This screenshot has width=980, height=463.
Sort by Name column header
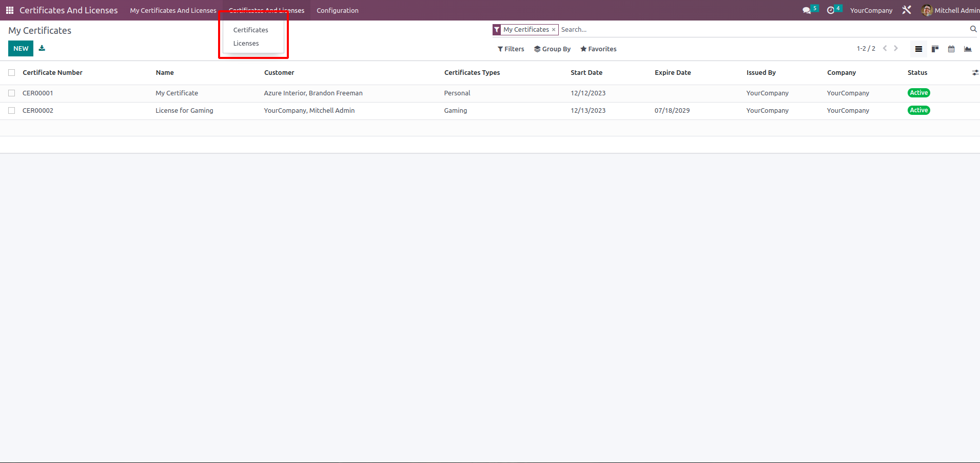[165, 73]
